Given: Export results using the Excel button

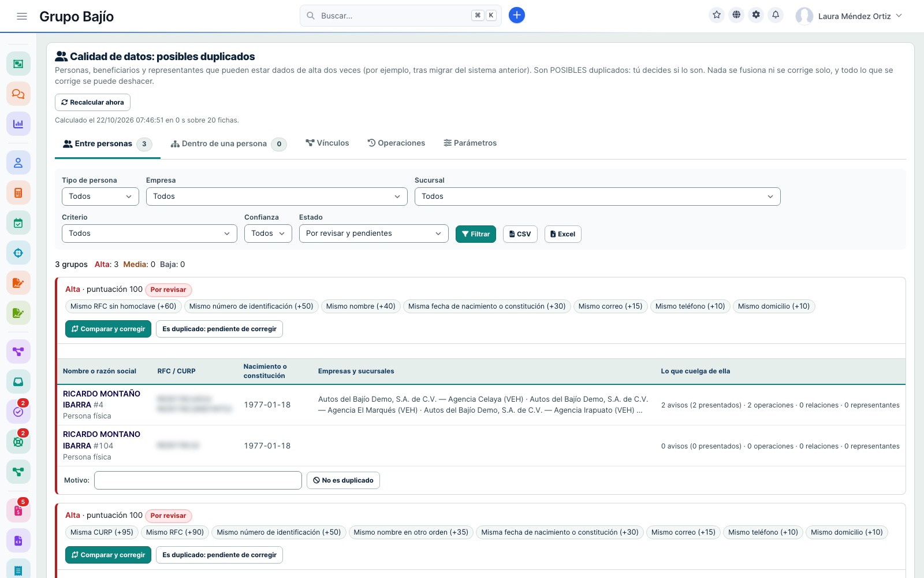Looking at the screenshot, I should click(563, 234).
